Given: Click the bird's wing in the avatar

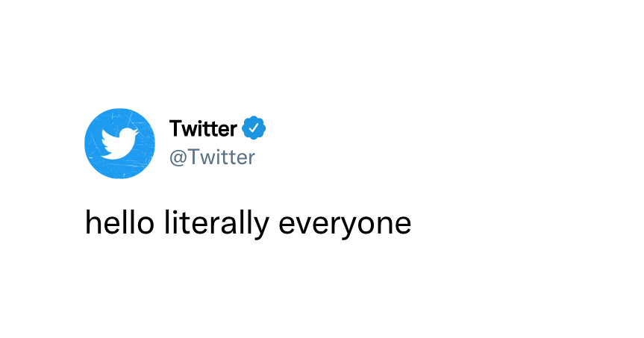Looking at the screenshot, I should [x=107, y=137].
